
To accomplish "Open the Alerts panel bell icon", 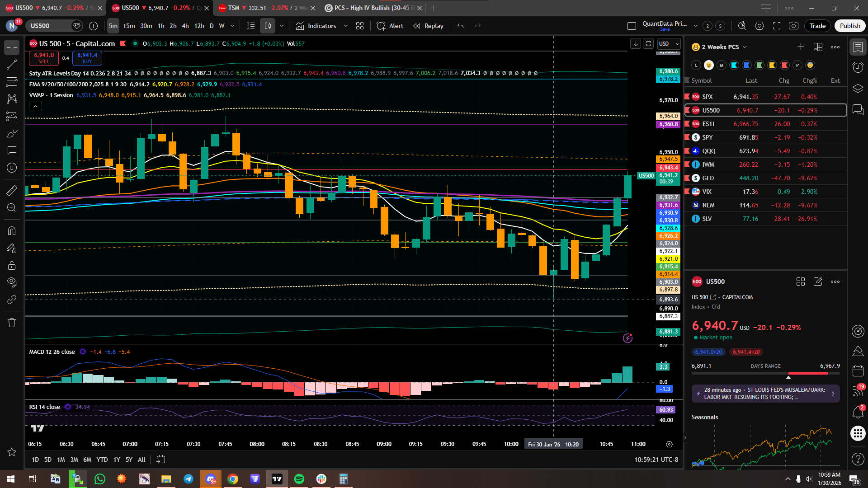I will point(858,412).
